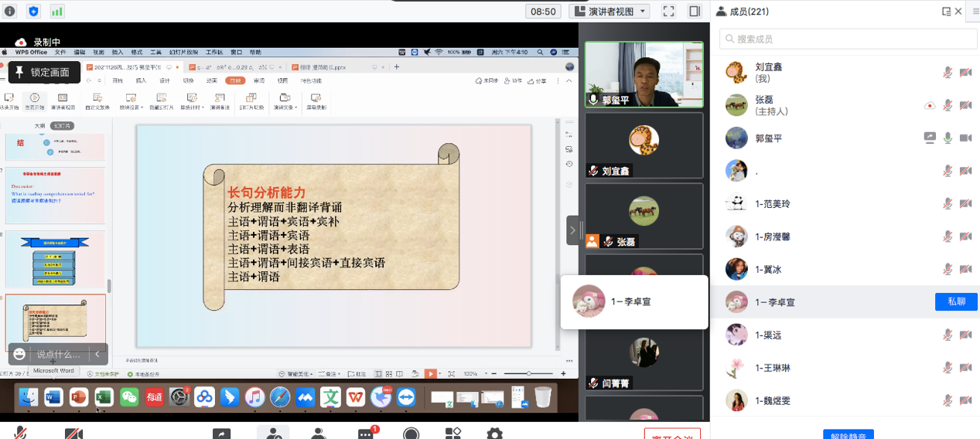The width and height of the screenshot is (980, 439).
Task: Select 郭玺平's video thumbnail
Action: tap(644, 74)
